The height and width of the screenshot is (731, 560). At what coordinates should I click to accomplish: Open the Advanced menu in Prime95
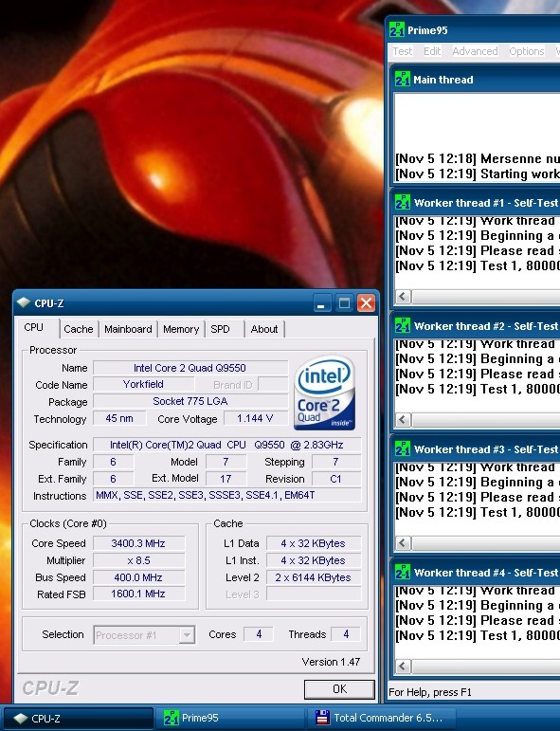click(x=475, y=51)
